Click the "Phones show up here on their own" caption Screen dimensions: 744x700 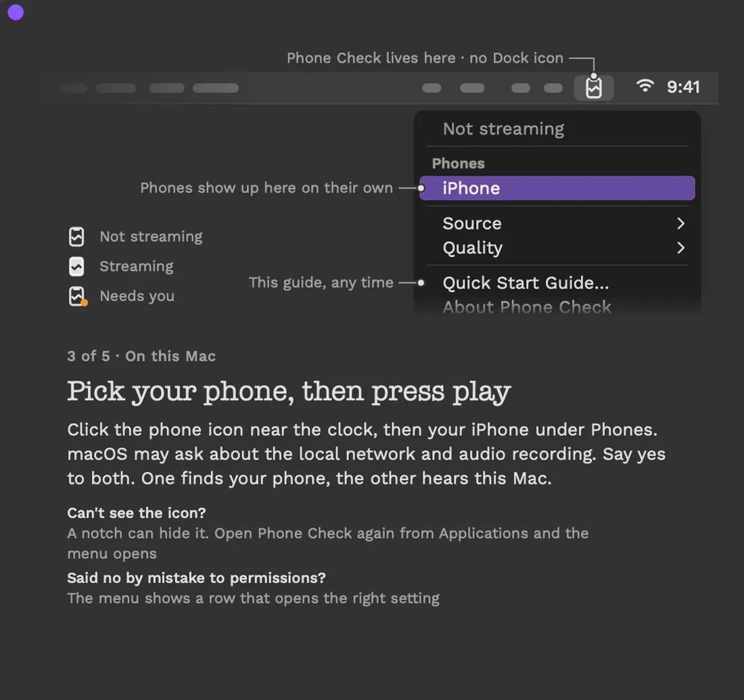pyautogui.click(x=266, y=188)
